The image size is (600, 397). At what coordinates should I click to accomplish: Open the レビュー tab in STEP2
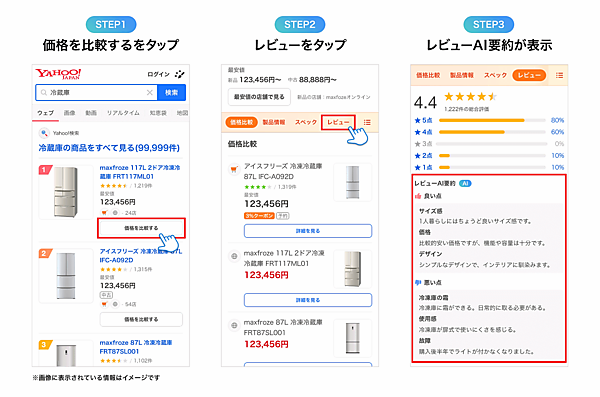pyautogui.click(x=338, y=122)
